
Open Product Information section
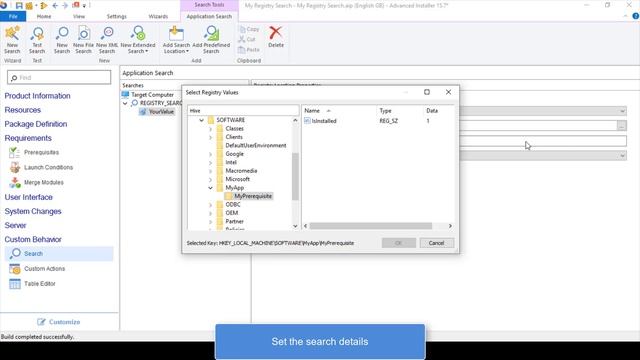click(x=38, y=96)
